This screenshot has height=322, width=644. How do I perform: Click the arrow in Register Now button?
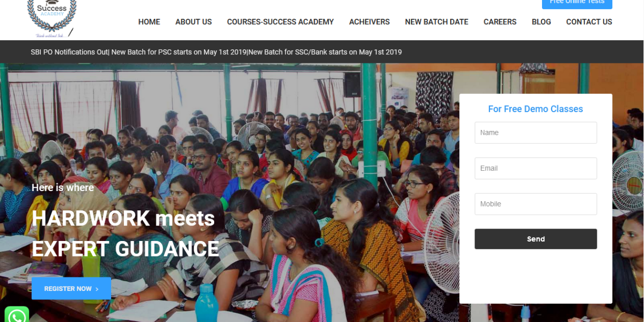coord(97,289)
